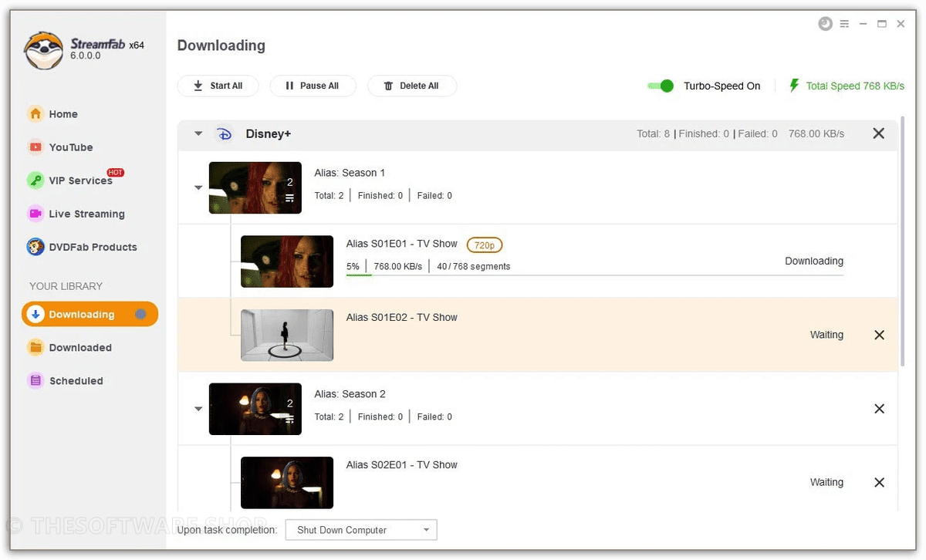Click the VIP Services key icon
The height and width of the screenshot is (560, 926).
click(x=35, y=180)
